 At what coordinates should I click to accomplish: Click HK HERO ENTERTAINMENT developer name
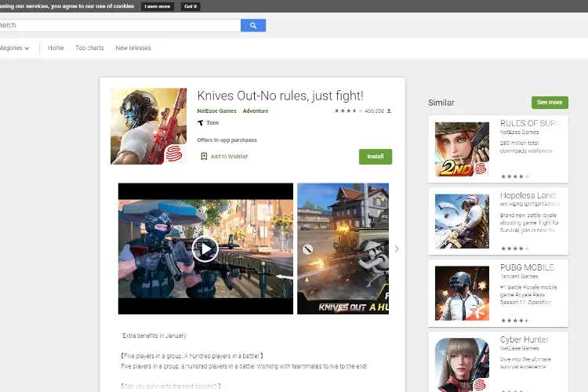(530, 205)
